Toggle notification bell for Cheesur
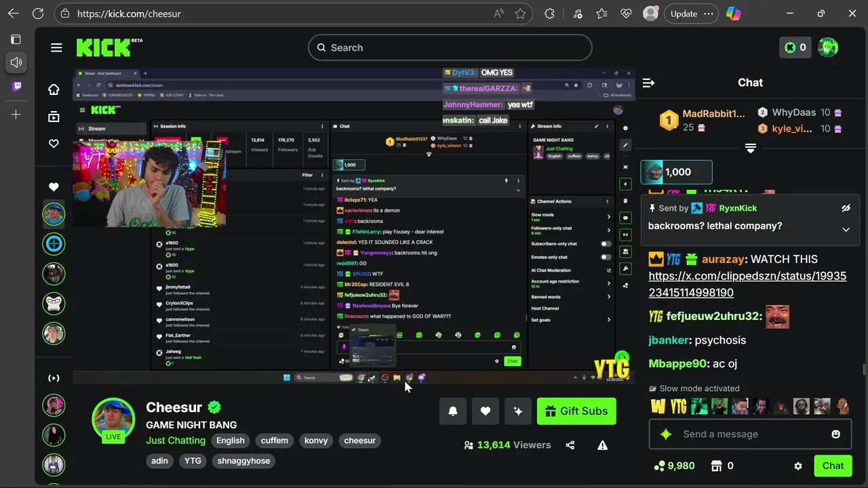Viewport: 868px width, 488px height. 453,411
